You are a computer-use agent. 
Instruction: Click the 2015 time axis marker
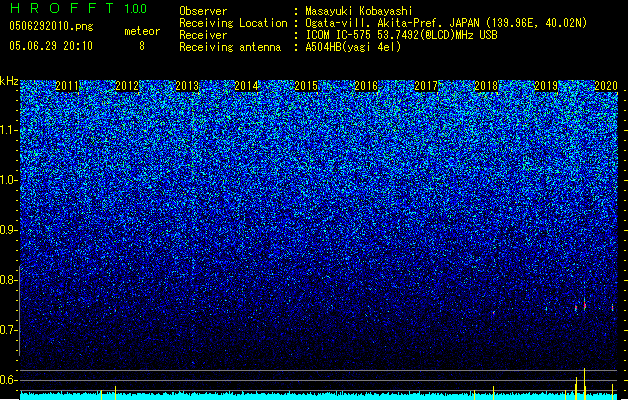pyautogui.click(x=306, y=85)
